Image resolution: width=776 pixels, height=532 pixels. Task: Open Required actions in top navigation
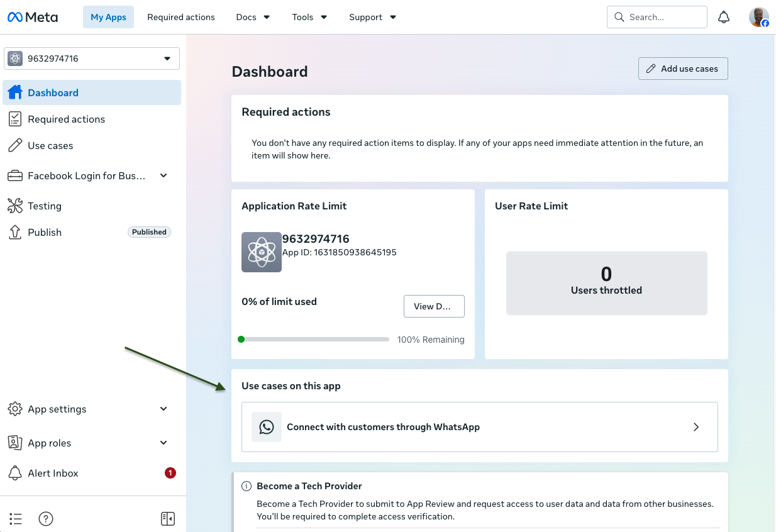pos(181,17)
